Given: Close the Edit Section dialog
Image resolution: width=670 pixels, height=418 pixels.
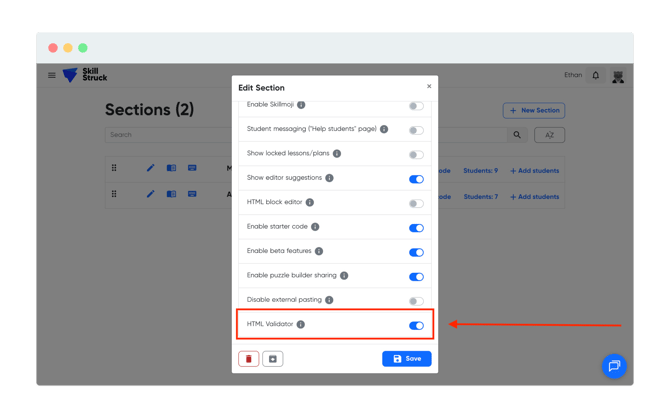Looking at the screenshot, I should (429, 87).
